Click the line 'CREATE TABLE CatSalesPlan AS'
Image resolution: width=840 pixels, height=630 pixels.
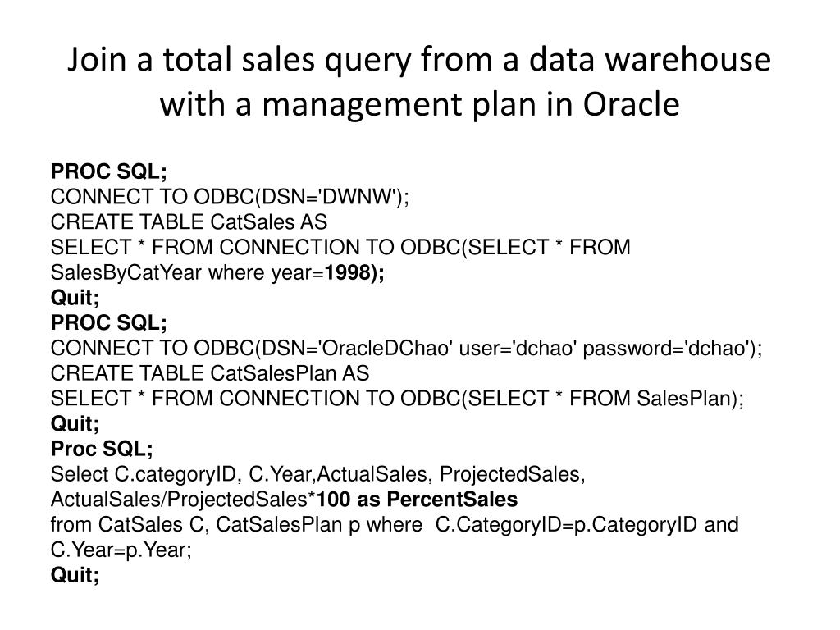coord(210,373)
